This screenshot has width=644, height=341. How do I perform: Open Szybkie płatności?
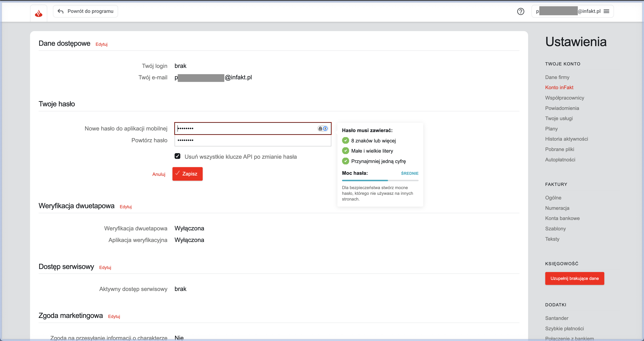565,328
